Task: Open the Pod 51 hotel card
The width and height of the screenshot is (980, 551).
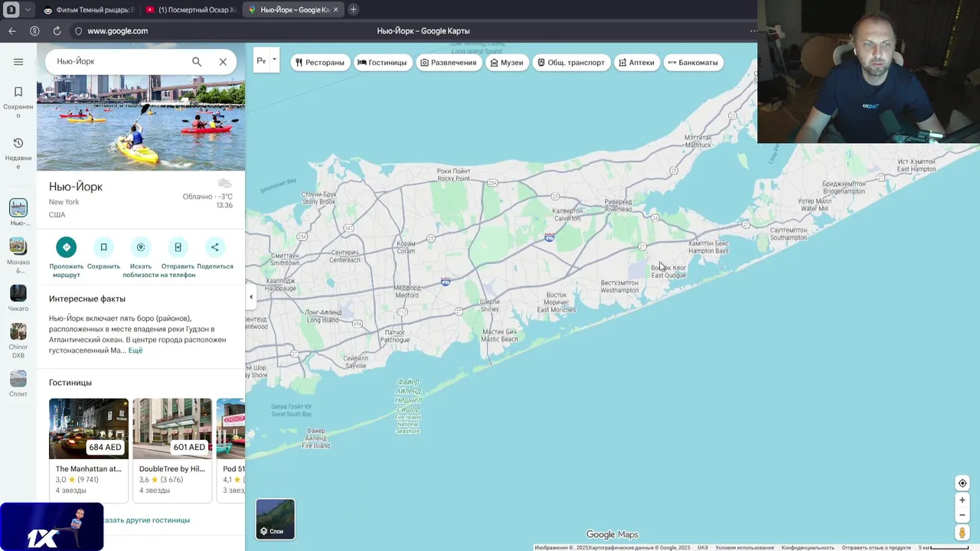Action: [x=231, y=450]
